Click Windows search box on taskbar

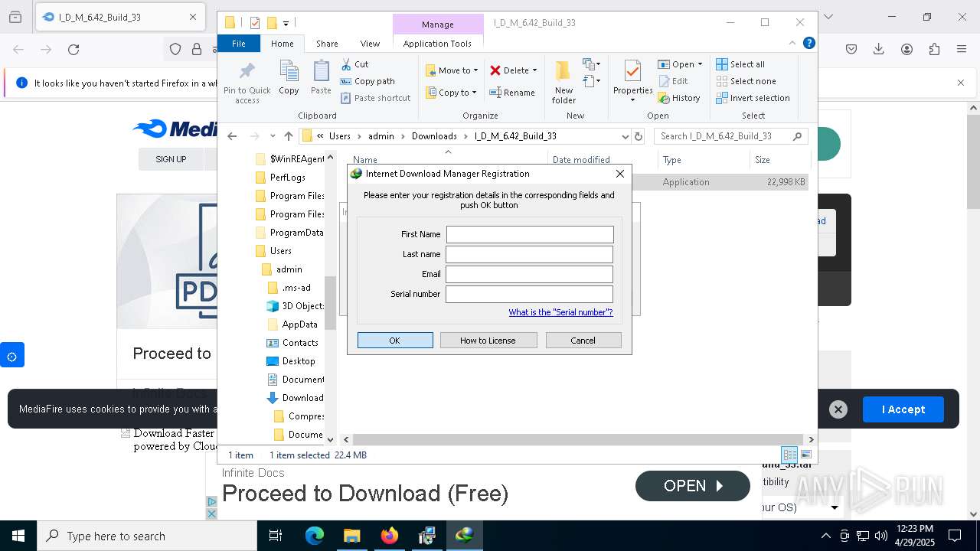147,536
